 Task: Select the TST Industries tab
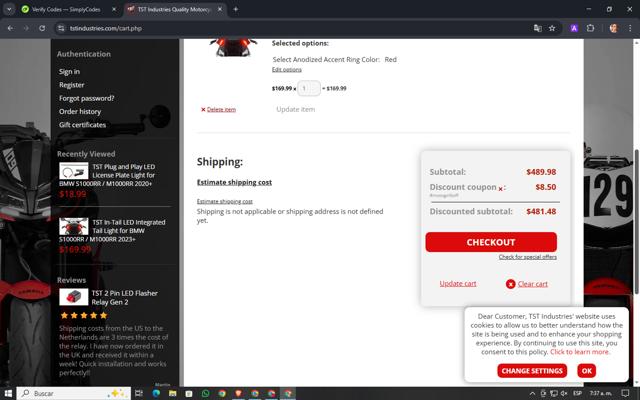click(x=173, y=9)
